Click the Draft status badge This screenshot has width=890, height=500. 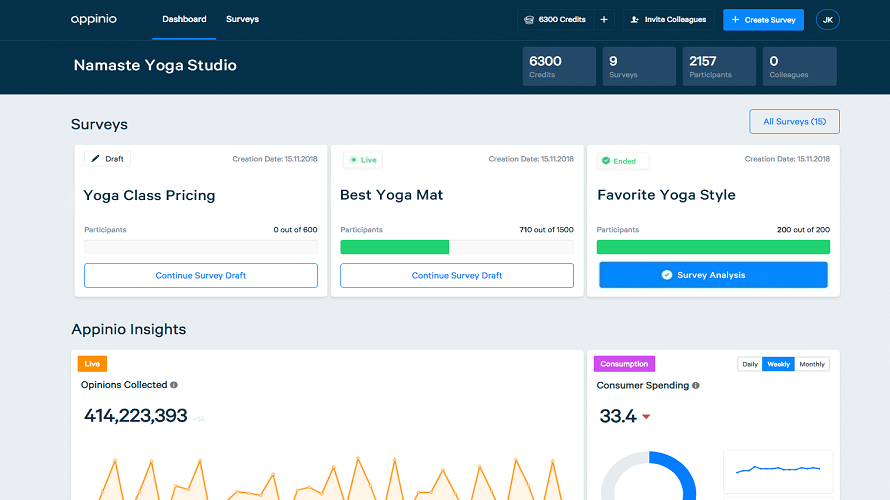click(x=107, y=159)
